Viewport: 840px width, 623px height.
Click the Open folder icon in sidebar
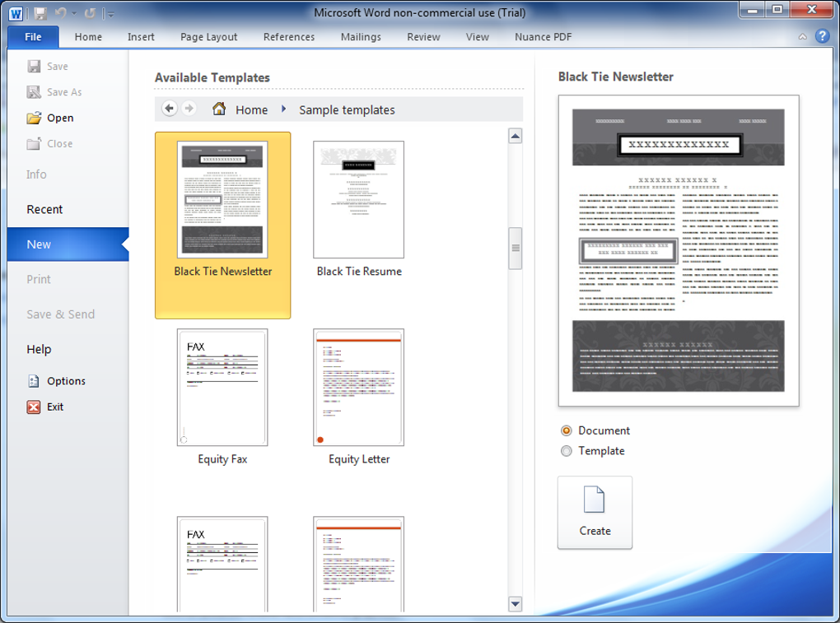(34, 118)
